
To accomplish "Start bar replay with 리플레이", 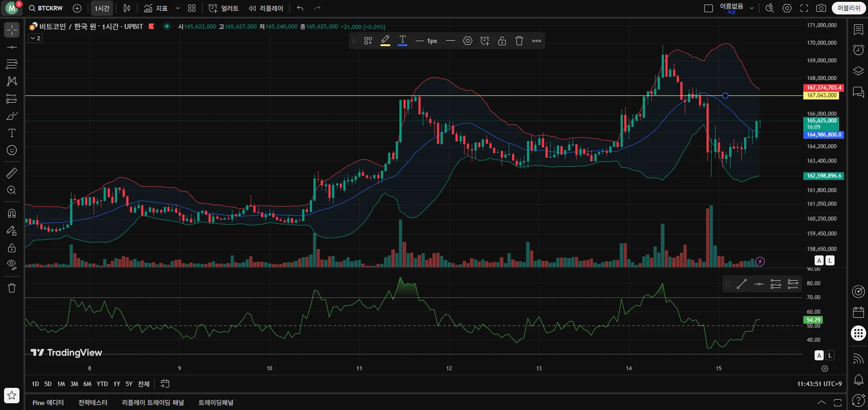I will click(x=266, y=8).
